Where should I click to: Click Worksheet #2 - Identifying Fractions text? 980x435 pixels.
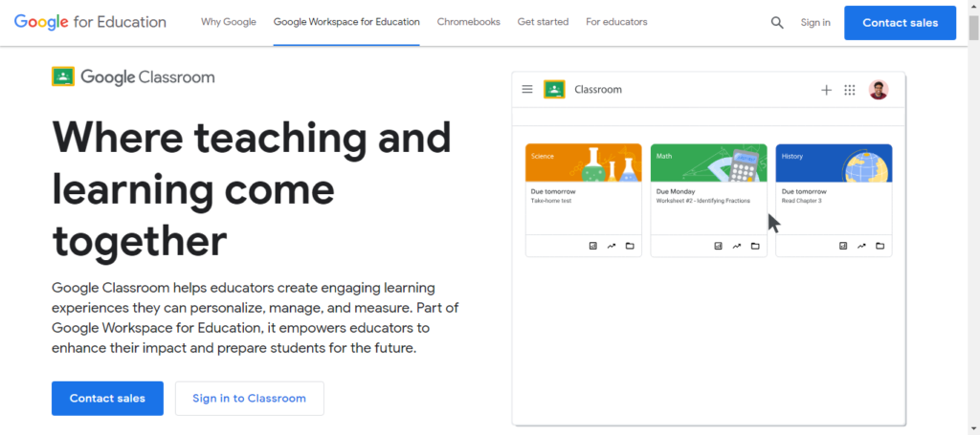[x=703, y=201]
